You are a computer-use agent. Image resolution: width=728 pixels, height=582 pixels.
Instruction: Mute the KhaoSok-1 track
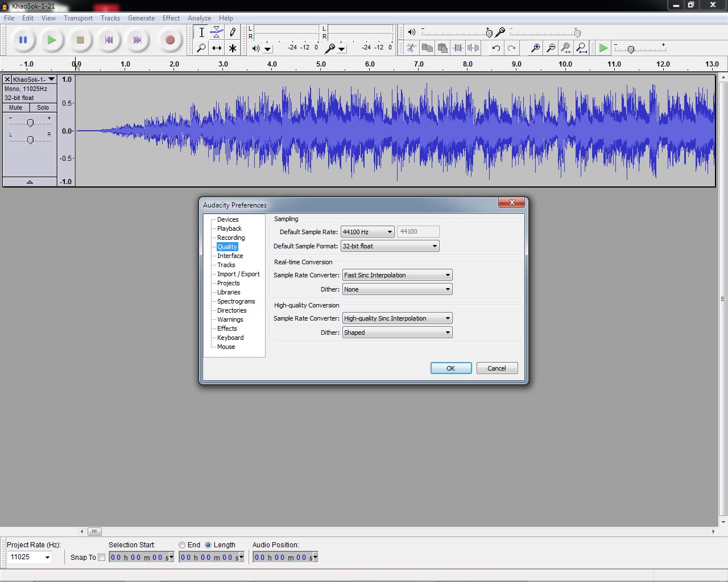coord(16,107)
